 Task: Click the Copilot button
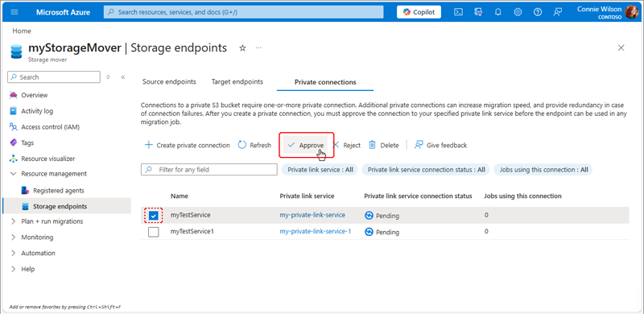419,12
